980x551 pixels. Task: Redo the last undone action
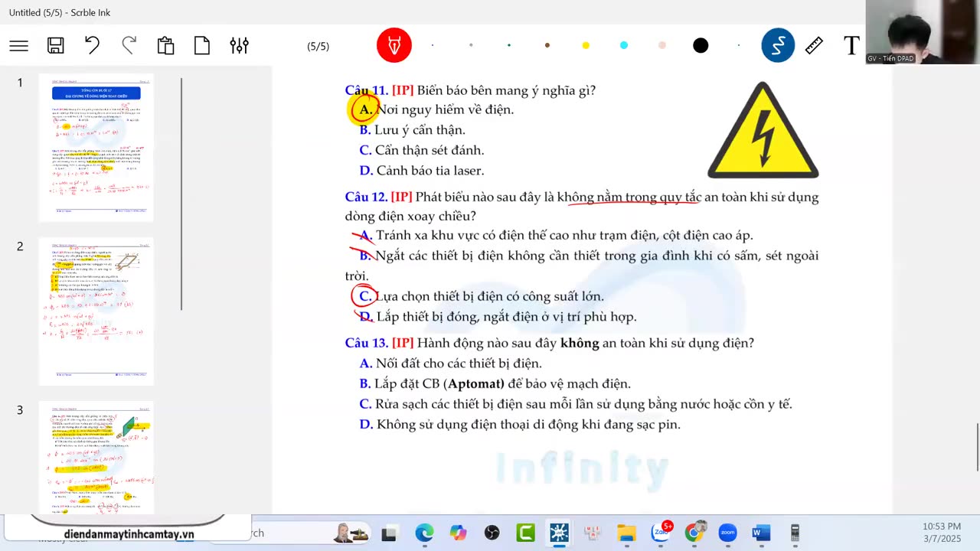click(x=129, y=46)
